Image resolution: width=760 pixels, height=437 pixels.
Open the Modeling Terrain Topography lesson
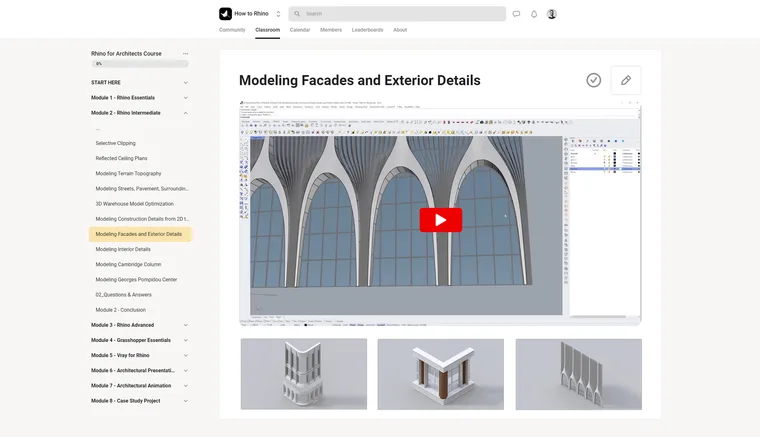128,173
